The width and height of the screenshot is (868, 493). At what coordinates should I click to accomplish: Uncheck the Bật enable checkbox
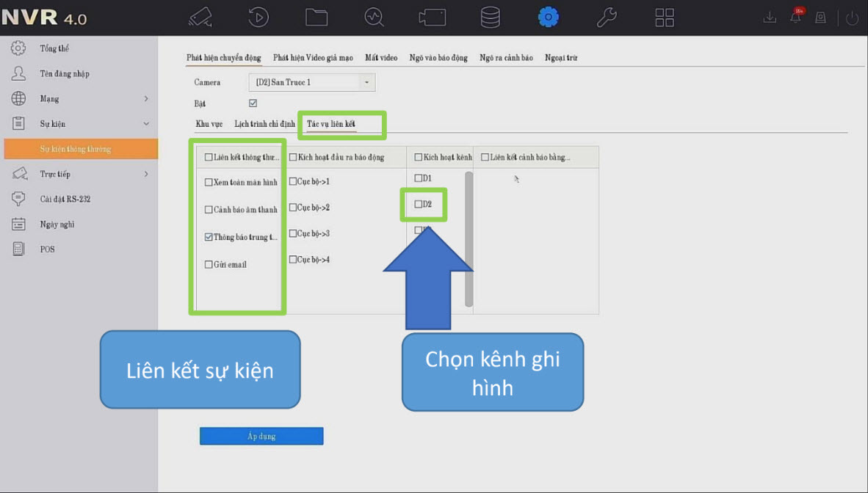[x=253, y=103]
